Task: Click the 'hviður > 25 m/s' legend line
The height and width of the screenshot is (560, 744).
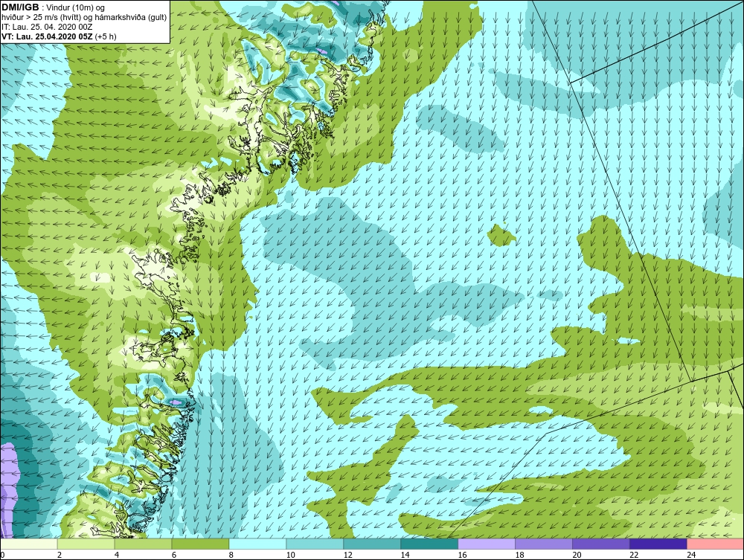Action: 84,17
